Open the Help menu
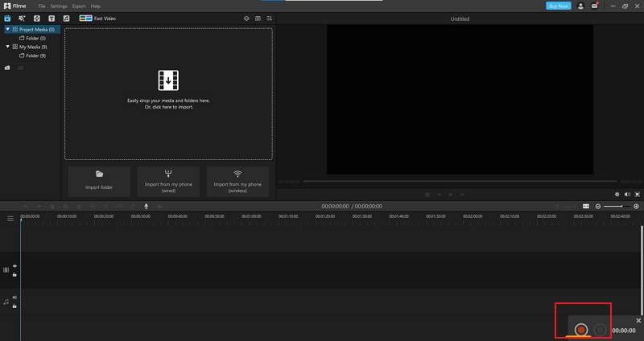Image resolution: width=644 pixels, height=341 pixels. click(95, 6)
